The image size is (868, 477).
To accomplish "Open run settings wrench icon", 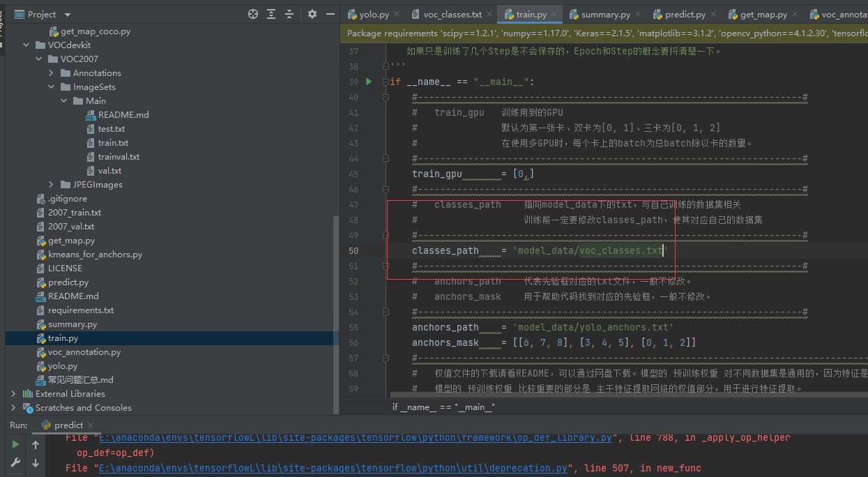I will [x=15, y=463].
